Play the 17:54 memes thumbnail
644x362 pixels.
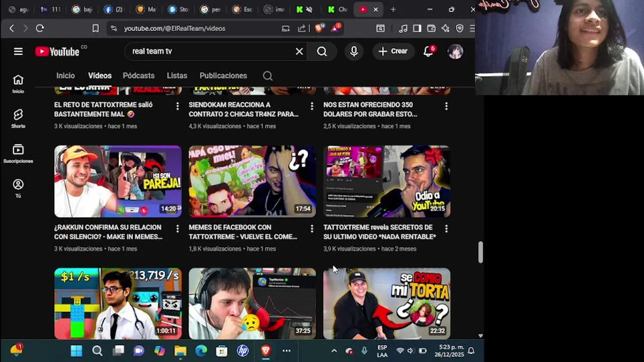[252, 182]
